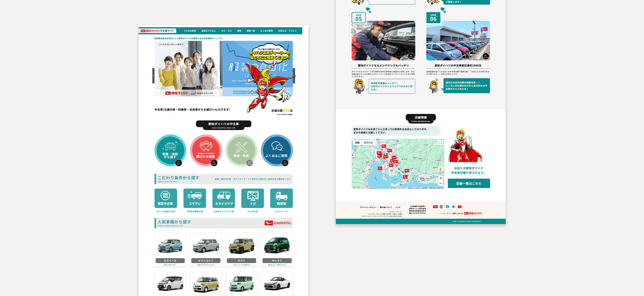Open the green キャスト car card
Screen dimensions: 644x296
click(277, 250)
